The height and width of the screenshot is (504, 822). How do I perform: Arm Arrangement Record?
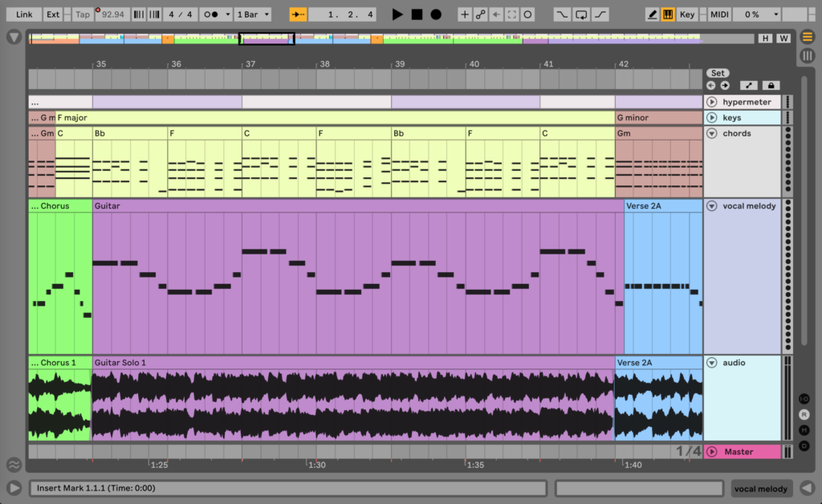click(436, 14)
